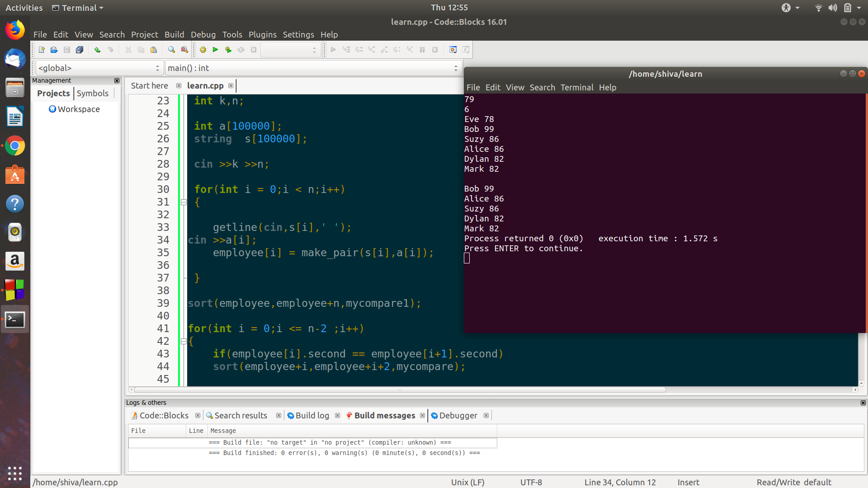Collapse the code fold at line 42
This screenshot has height=488, width=868.
184,341
